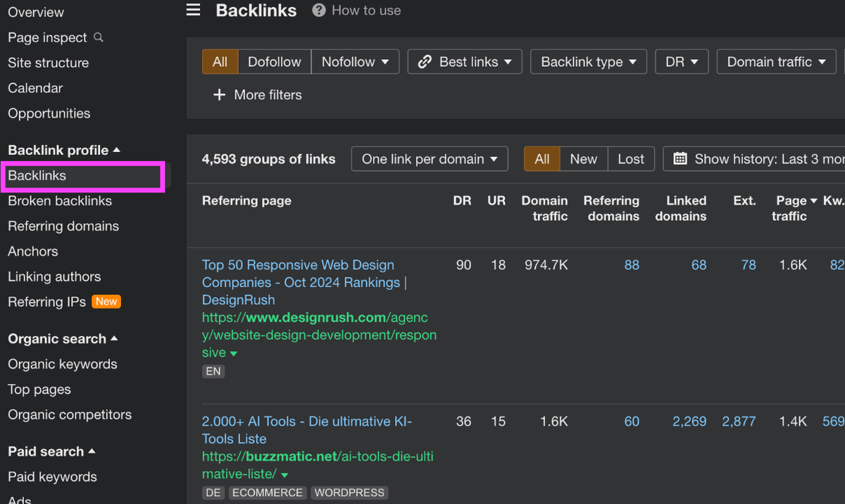This screenshot has height=504, width=845.
Task: Show only Lost groups of links
Action: point(630,158)
